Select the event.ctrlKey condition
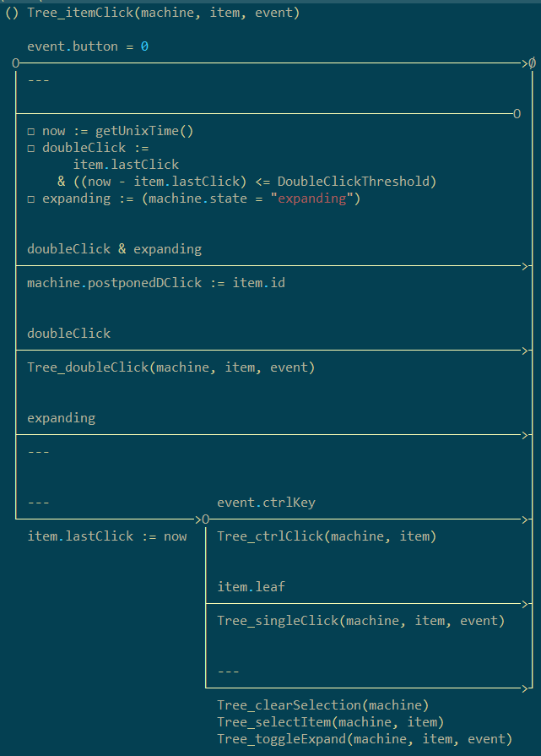 (x=266, y=503)
